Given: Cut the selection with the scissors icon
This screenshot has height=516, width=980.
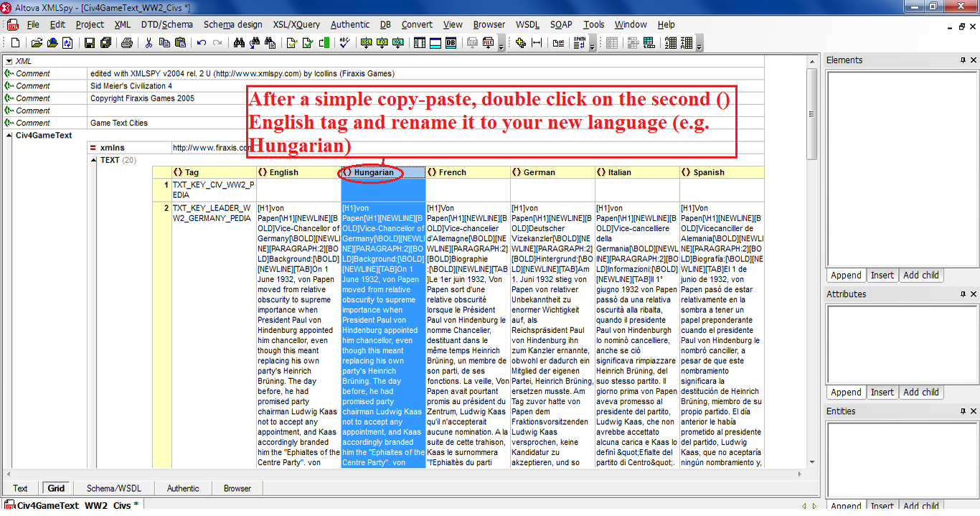Looking at the screenshot, I should 149,43.
